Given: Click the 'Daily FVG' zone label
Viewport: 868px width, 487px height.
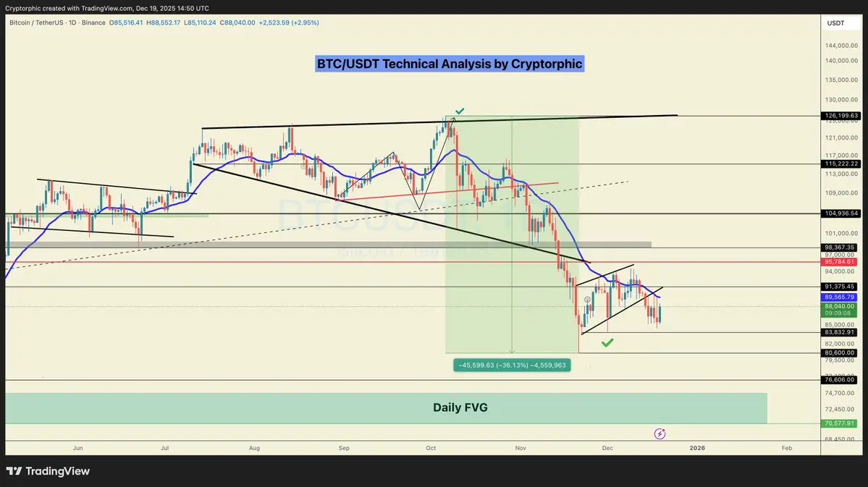Looking at the screenshot, I should (460, 407).
